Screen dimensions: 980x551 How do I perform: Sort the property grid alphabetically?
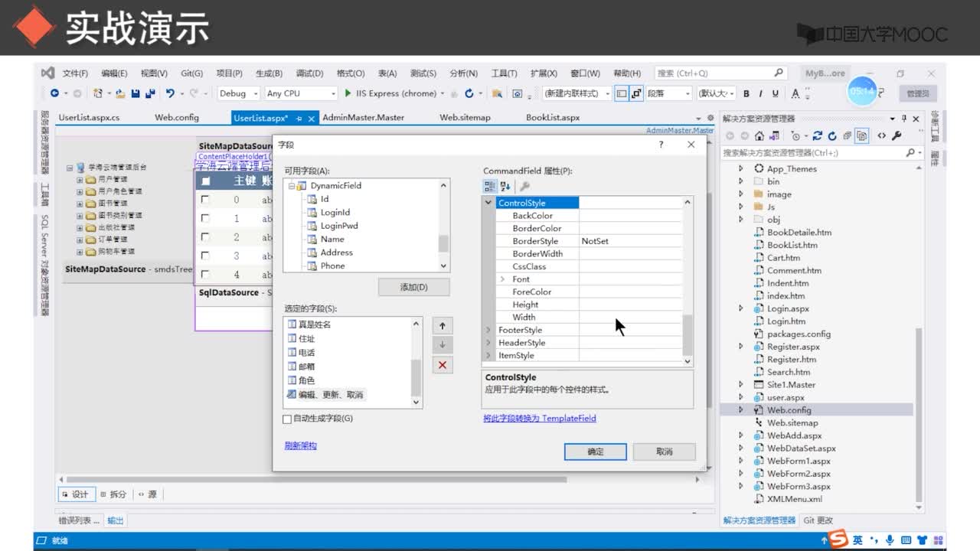coord(505,186)
